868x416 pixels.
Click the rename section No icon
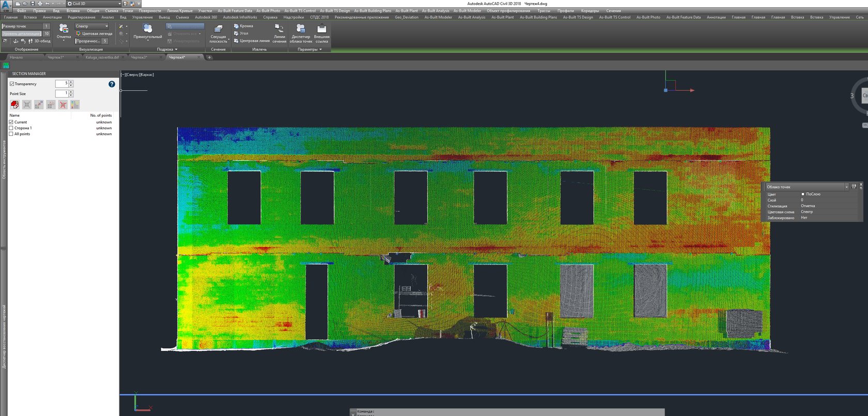point(51,104)
